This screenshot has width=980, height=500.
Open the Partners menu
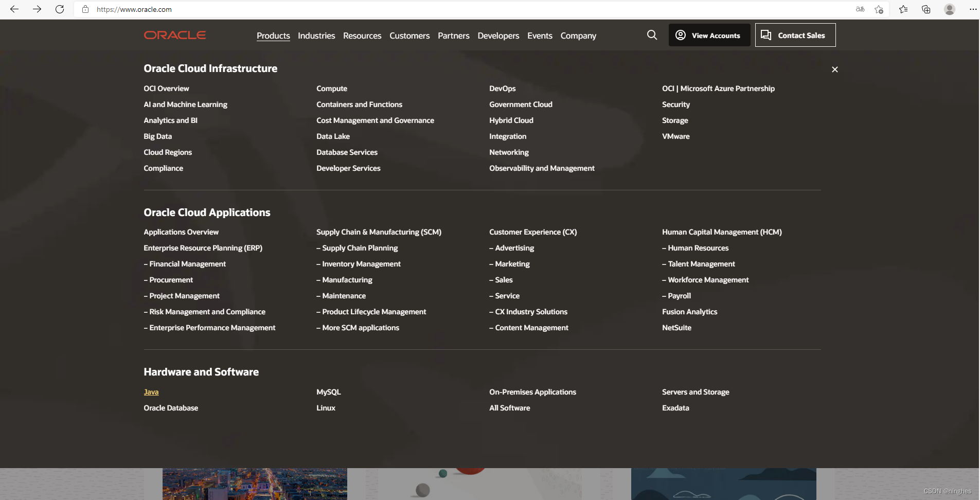pos(454,35)
